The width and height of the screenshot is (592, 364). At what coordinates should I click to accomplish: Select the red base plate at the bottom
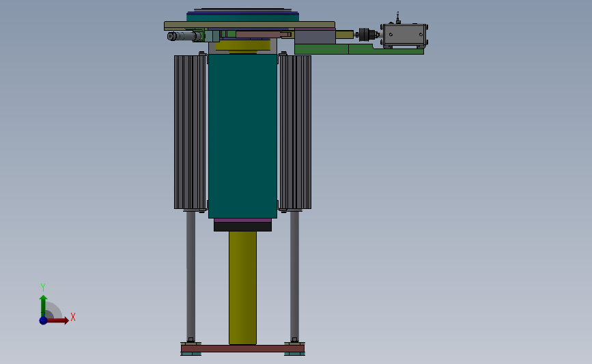[x=242, y=348]
